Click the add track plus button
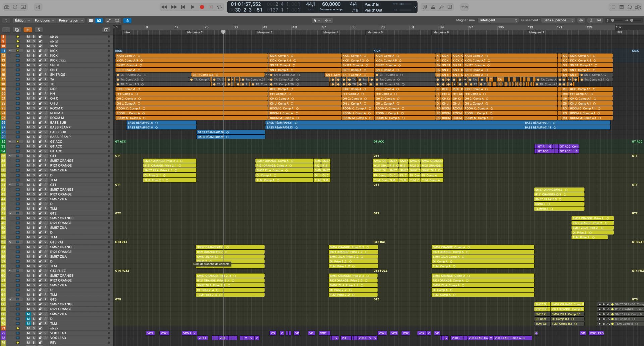Image resolution: width=644 pixels, height=346 pixels. (6, 30)
